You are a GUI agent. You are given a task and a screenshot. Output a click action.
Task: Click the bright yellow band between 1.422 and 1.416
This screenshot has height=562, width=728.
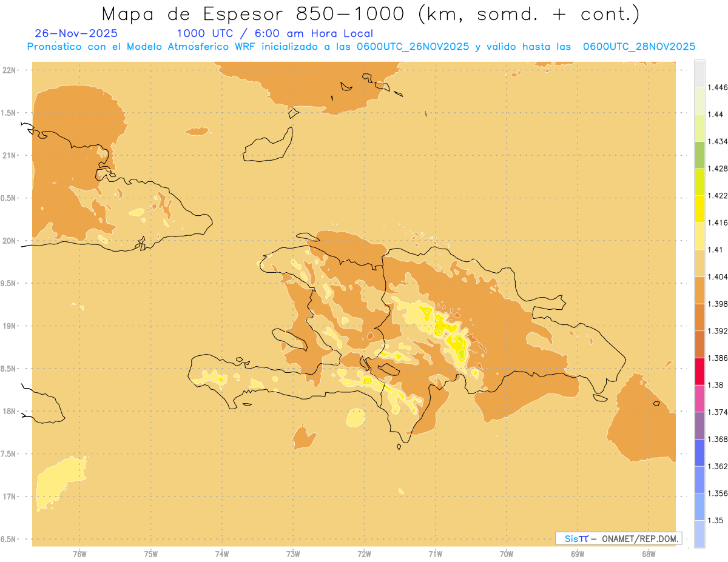pos(699,209)
